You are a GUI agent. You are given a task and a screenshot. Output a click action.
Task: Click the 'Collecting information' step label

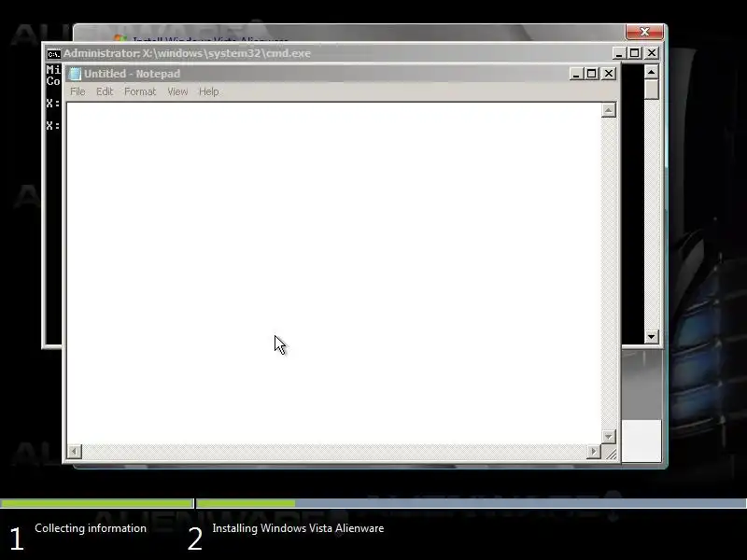click(x=91, y=528)
